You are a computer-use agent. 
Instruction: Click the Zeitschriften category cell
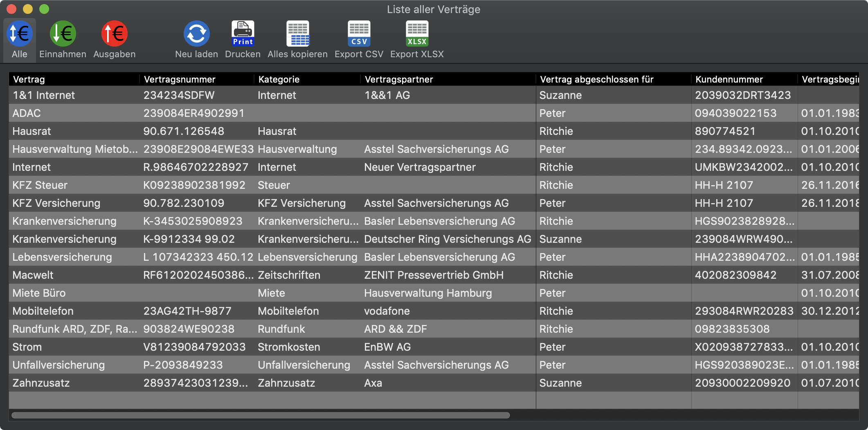[289, 275]
